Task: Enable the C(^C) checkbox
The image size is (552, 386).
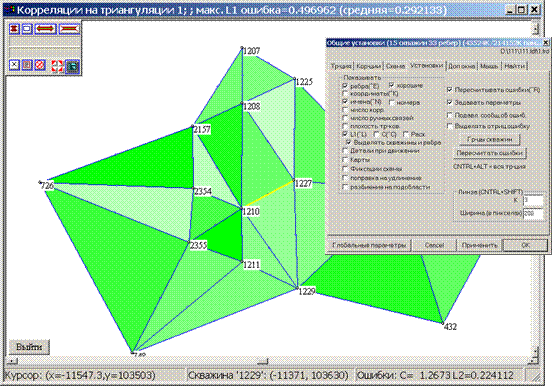Action: pos(376,134)
